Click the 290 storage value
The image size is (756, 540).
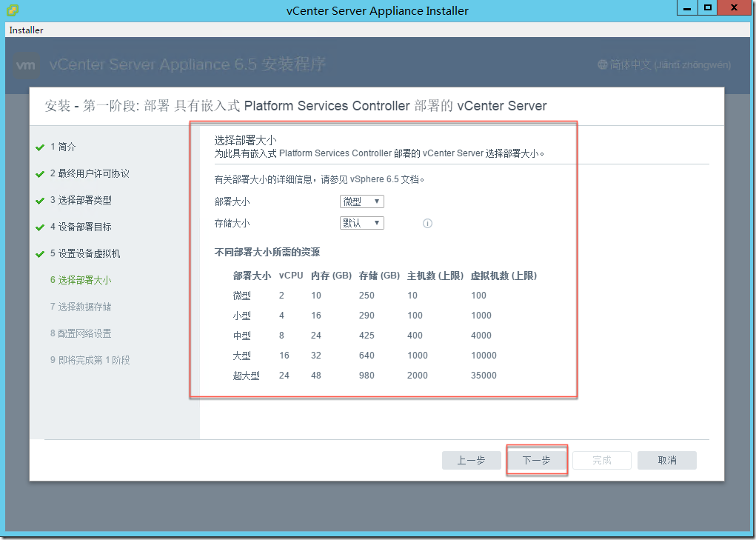[367, 316]
